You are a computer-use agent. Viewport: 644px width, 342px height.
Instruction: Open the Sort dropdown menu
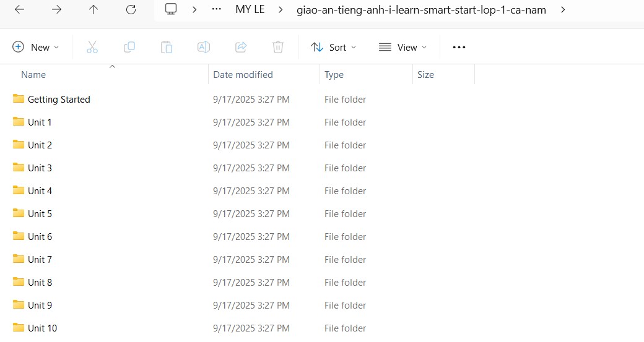tap(333, 47)
